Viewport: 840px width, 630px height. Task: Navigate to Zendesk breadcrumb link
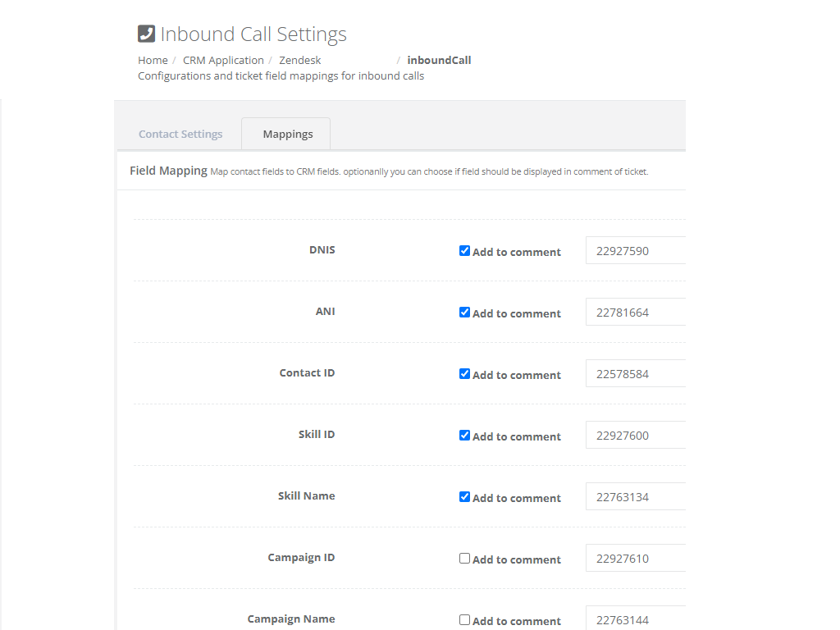pyautogui.click(x=299, y=60)
